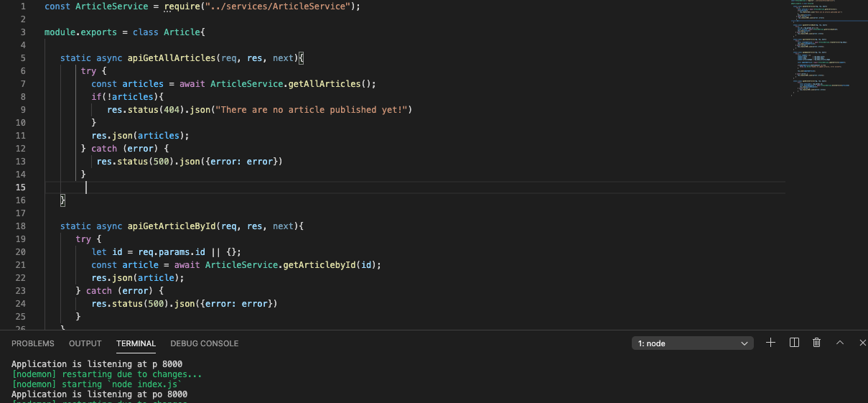Click the closing bracket on line 16
Screen dimensions: 868x403
click(63, 200)
